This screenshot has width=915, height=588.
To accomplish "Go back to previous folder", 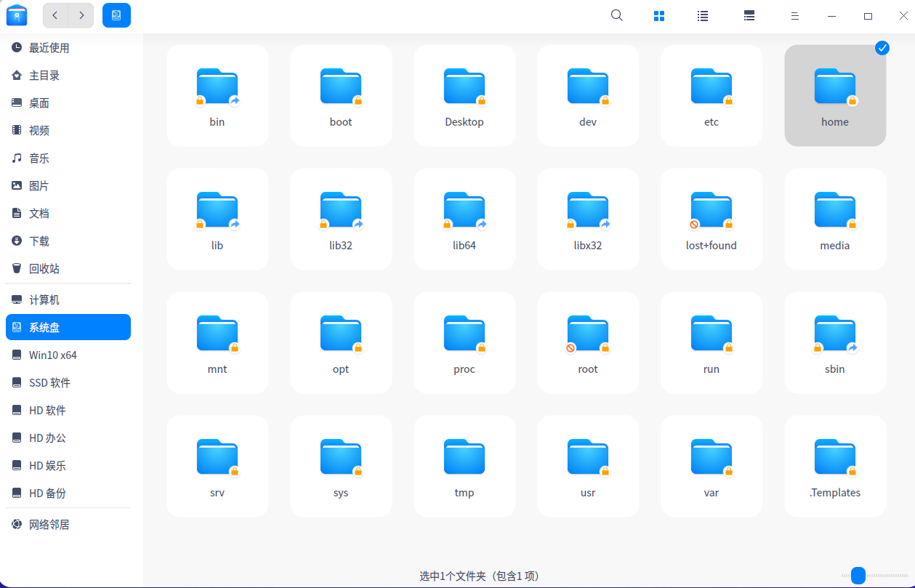I will pyautogui.click(x=55, y=15).
